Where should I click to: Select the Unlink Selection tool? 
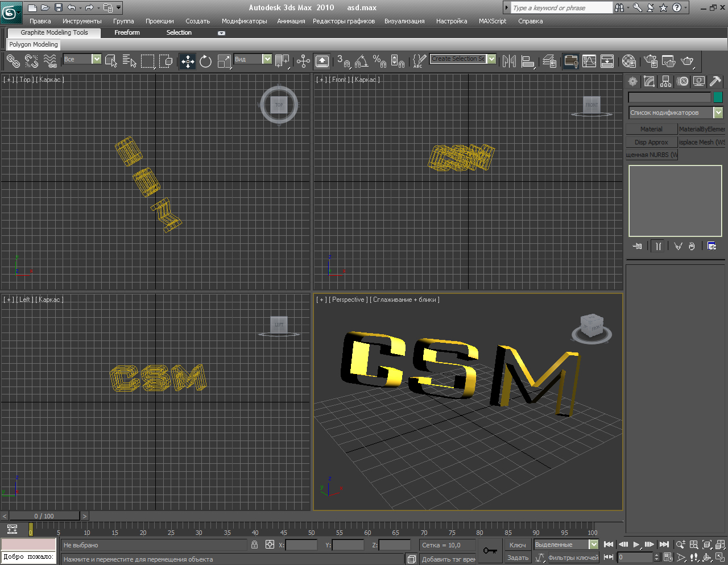[31, 60]
